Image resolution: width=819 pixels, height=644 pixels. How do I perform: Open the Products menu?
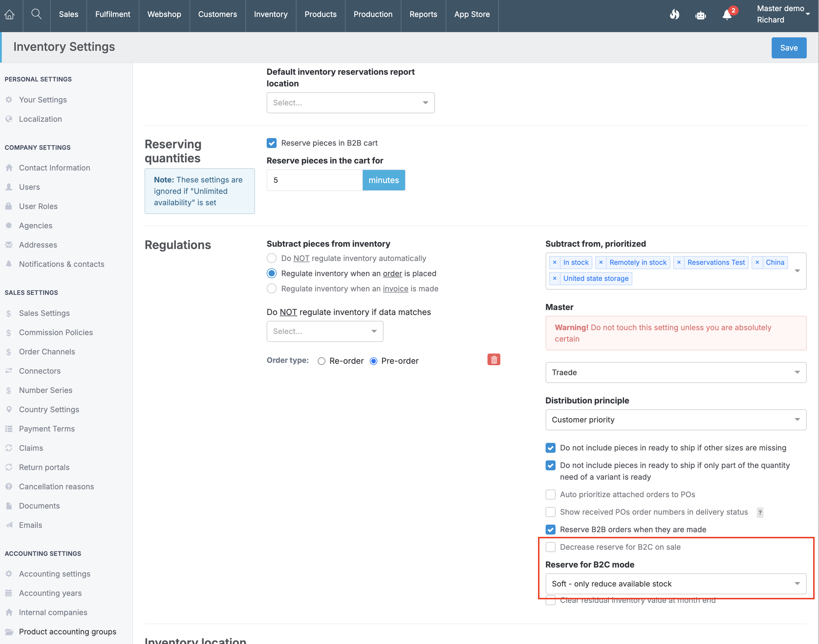(x=320, y=14)
